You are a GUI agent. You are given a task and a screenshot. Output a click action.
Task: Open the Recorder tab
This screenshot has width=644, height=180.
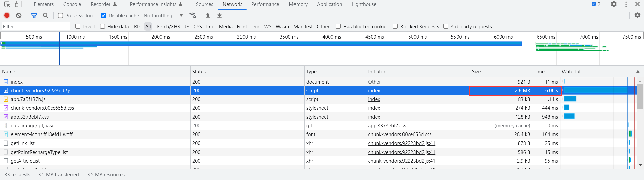click(x=104, y=4)
